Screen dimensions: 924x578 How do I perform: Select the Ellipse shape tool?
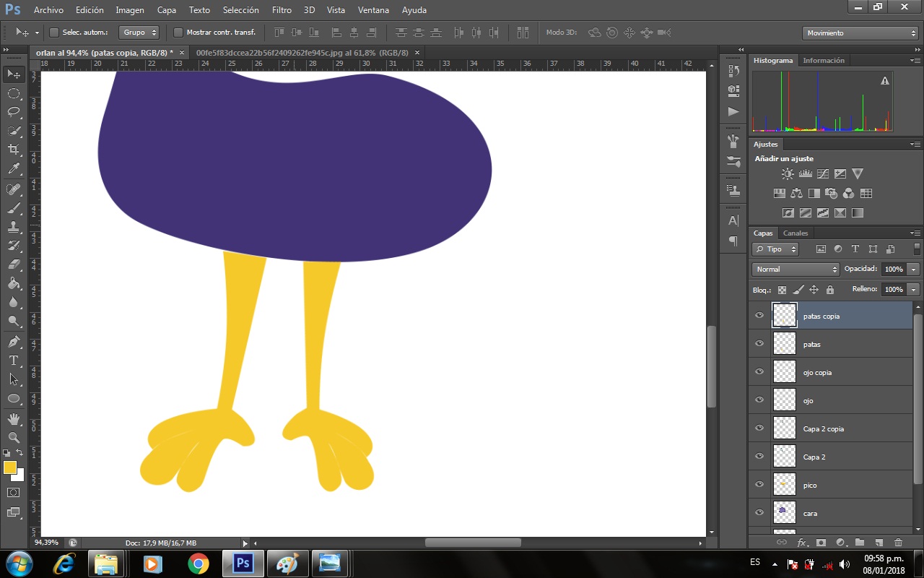pyautogui.click(x=14, y=398)
